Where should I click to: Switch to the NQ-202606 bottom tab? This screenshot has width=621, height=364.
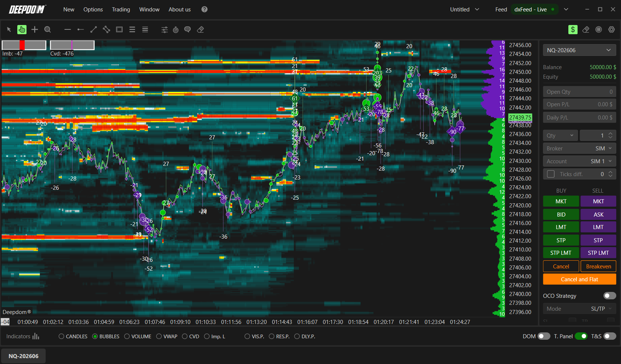24,356
